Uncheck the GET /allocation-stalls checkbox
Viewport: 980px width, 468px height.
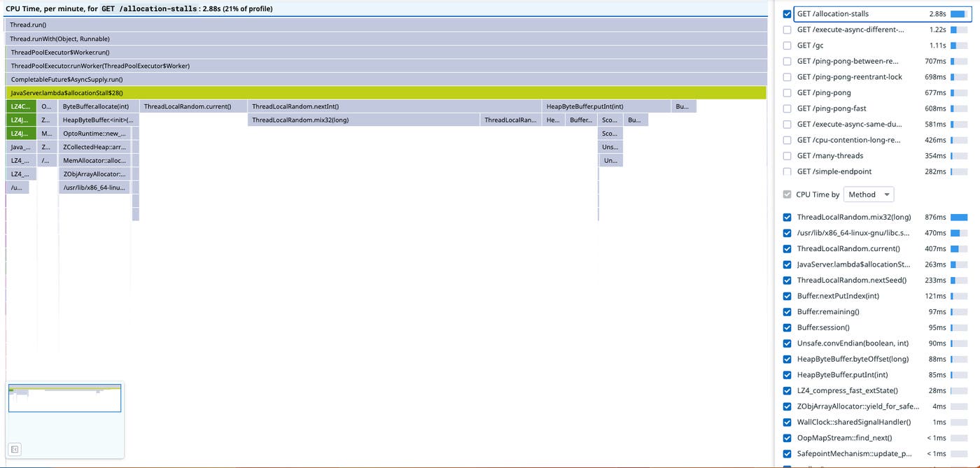[x=787, y=13]
